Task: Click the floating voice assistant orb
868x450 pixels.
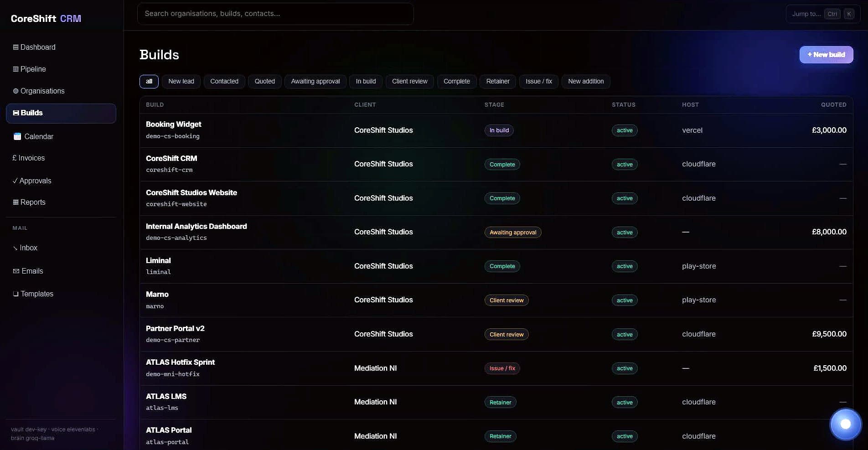Action: [846, 424]
